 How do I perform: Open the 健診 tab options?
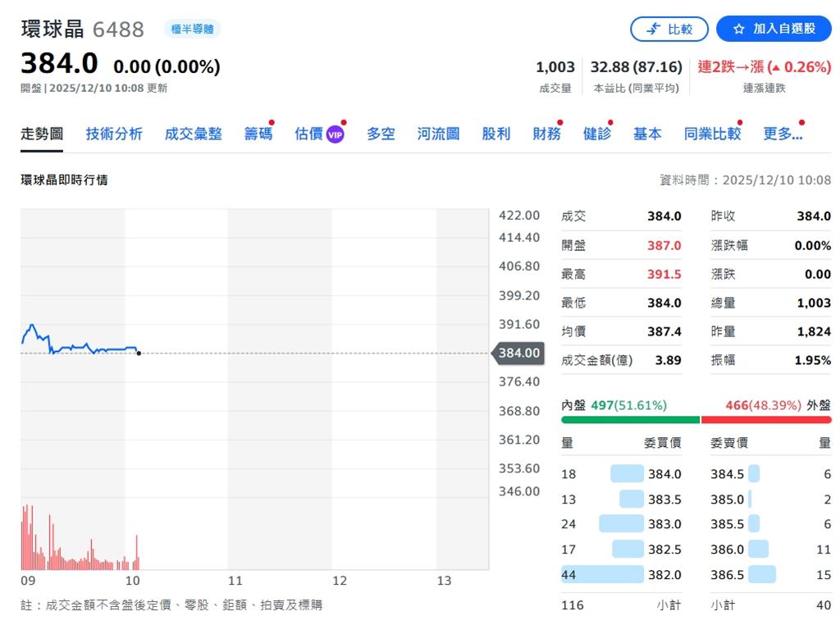pyautogui.click(x=597, y=133)
